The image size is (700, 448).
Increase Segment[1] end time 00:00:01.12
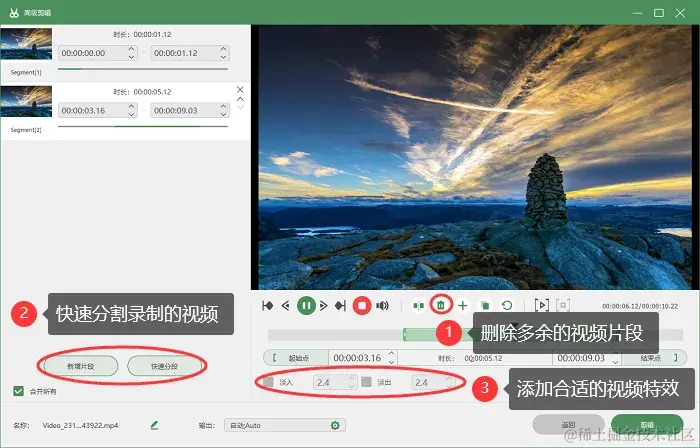pos(223,49)
